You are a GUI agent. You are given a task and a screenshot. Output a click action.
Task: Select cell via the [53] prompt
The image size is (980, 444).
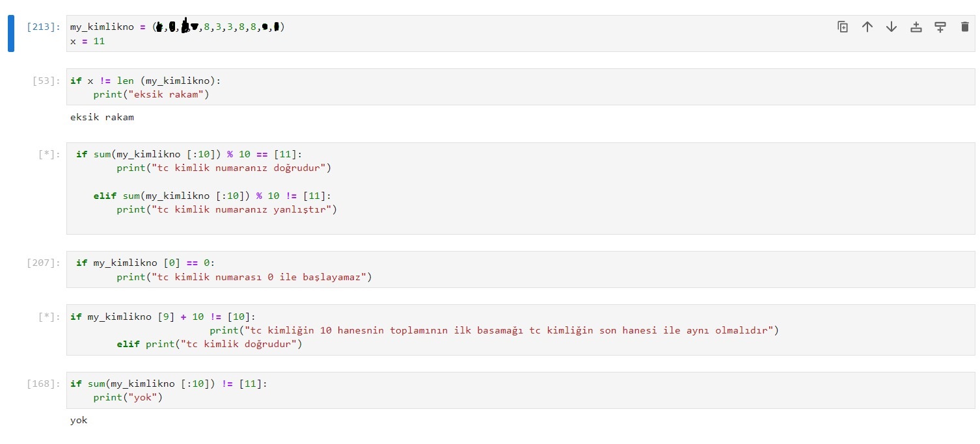pos(46,81)
